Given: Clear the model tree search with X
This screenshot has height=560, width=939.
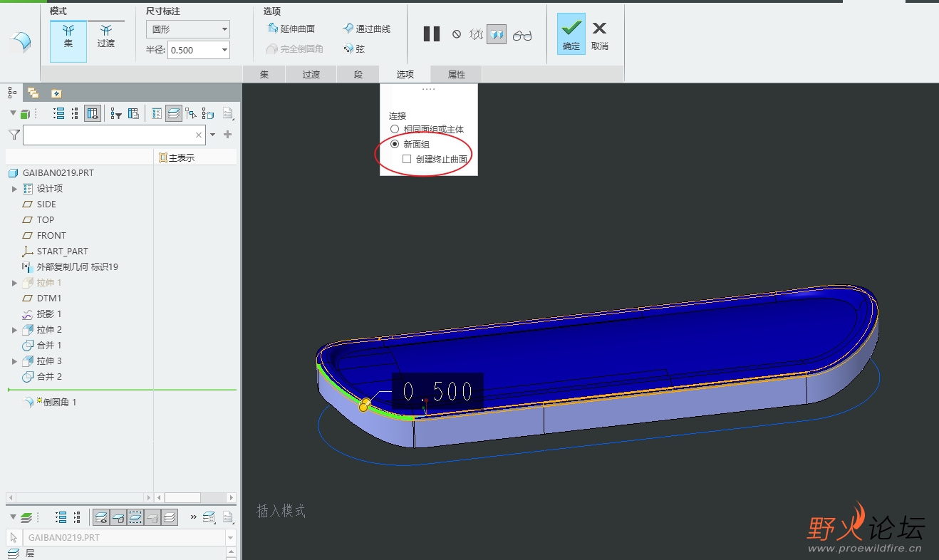Looking at the screenshot, I should 199,135.
